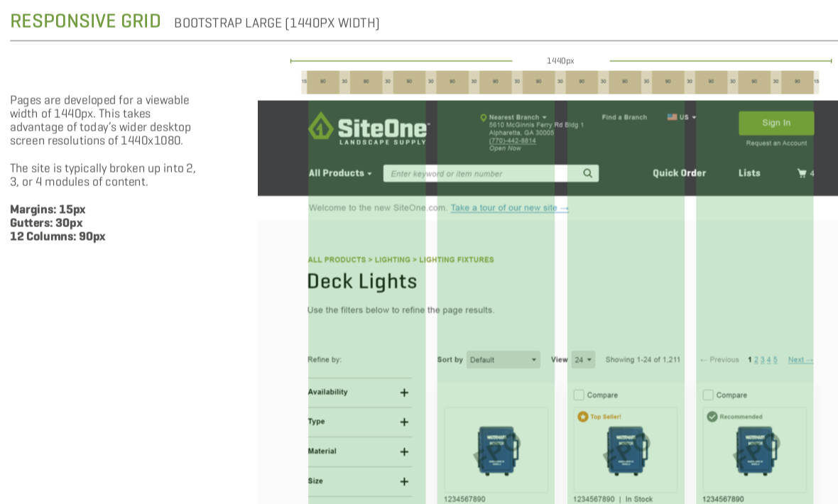Image resolution: width=838 pixels, height=504 pixels.
Task: Click the Previous page link
Action: point(719,360)
